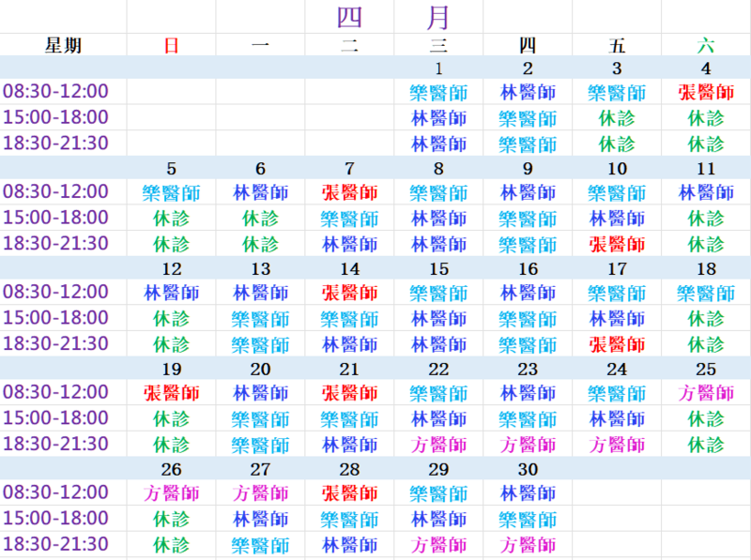Select the 星期 header cell

click(x=64, y=45)
